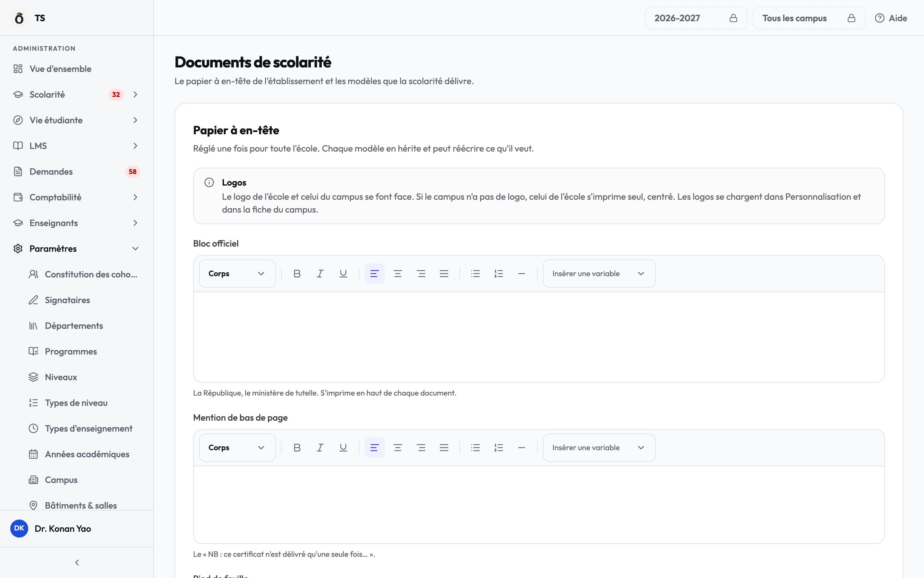Image resolution: width=924 pixels, height=578 pixels.
Task: Open the 2026-2027 year selector
Action: [x=696, y=18]
